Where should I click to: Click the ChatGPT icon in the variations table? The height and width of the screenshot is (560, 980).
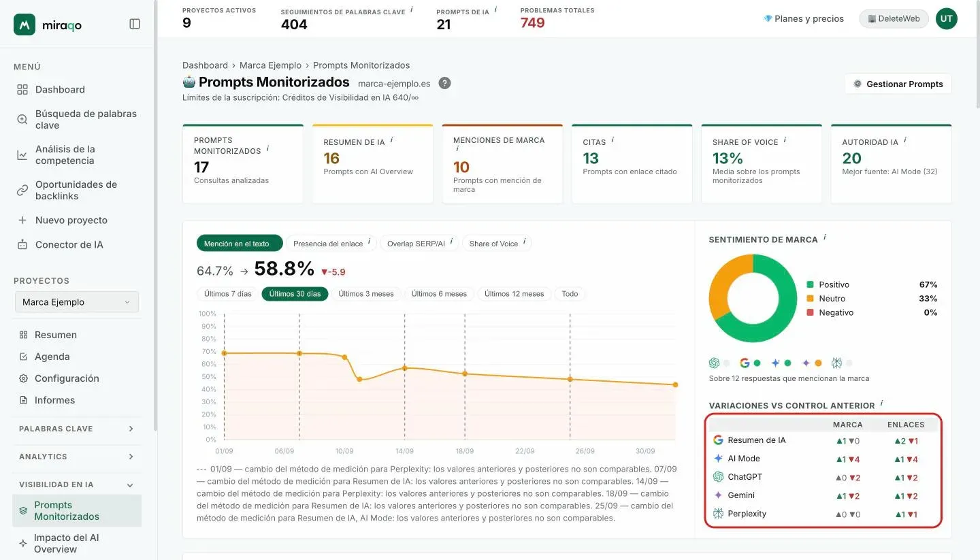718,477
